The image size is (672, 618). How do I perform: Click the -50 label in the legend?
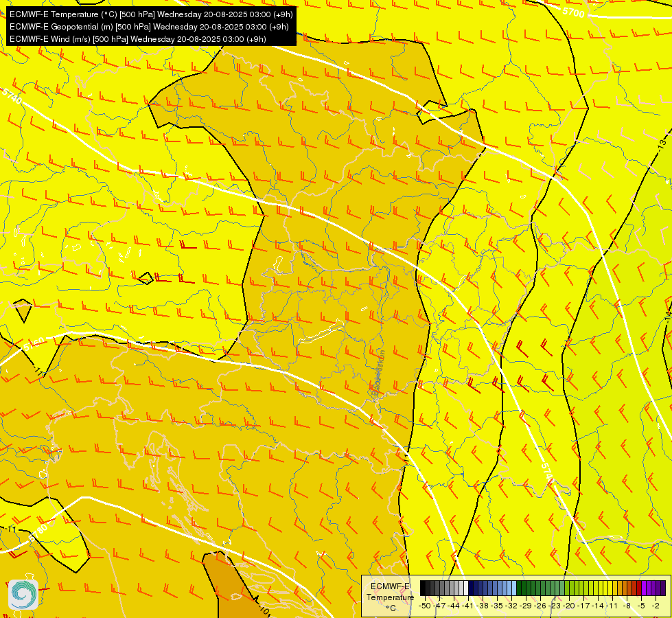coord(425,606)
